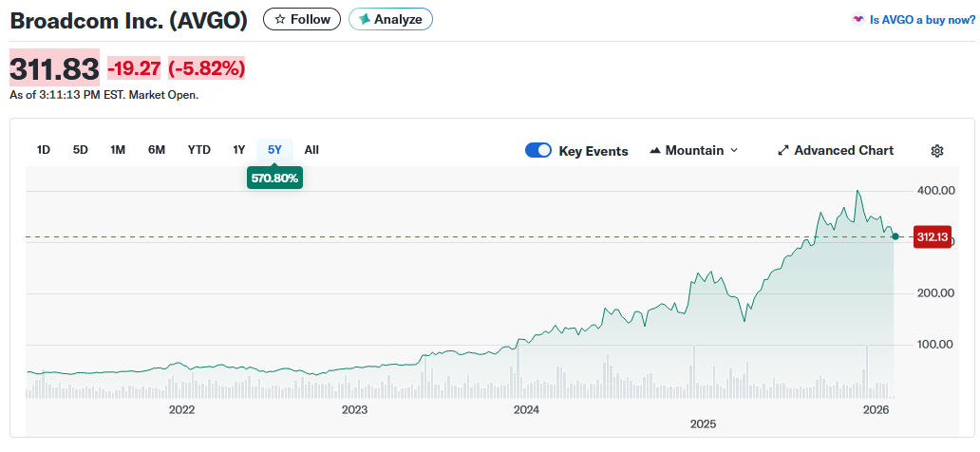Choose the 1M chart range
The width and height of the screenshot is (980, 452).
click(118, 150)
